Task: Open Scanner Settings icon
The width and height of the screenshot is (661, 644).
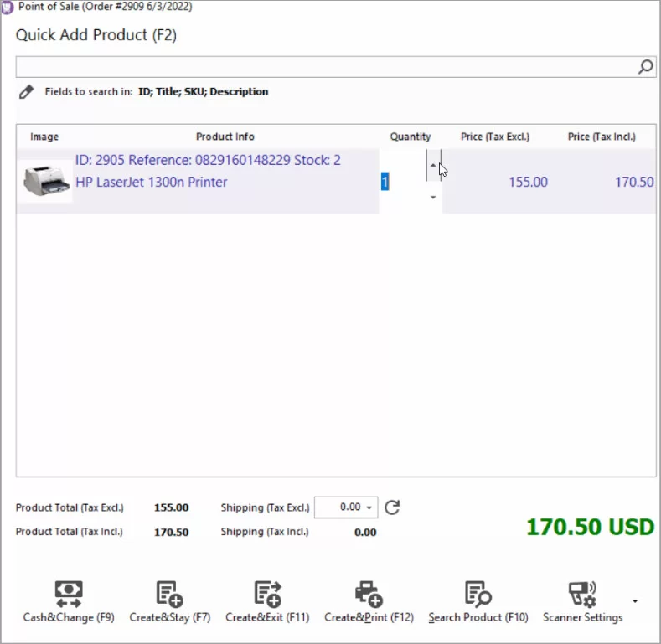Action: pyautogui.click(x=582, y=594)
